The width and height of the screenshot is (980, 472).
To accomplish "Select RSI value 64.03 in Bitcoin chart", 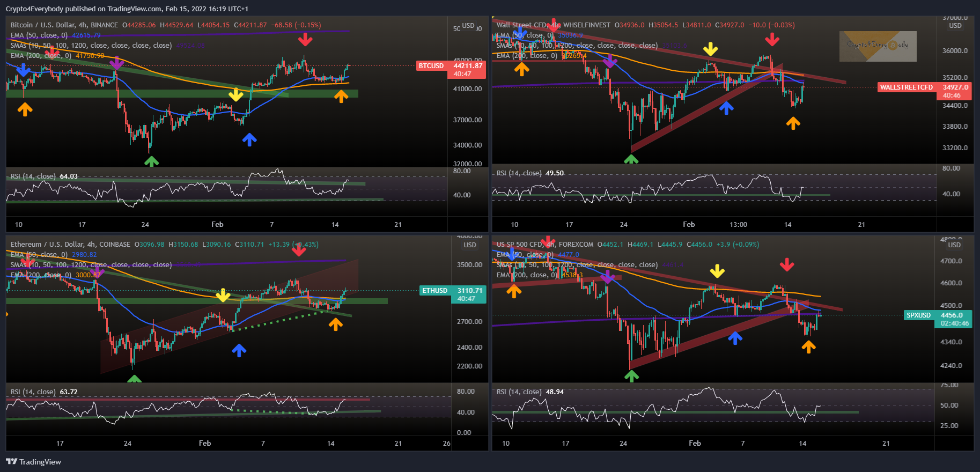I will tap(69, 176).
